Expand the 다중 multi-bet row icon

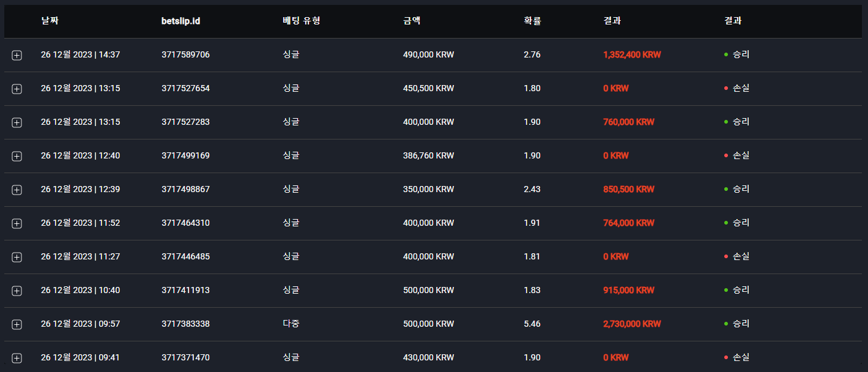[17, 324]
